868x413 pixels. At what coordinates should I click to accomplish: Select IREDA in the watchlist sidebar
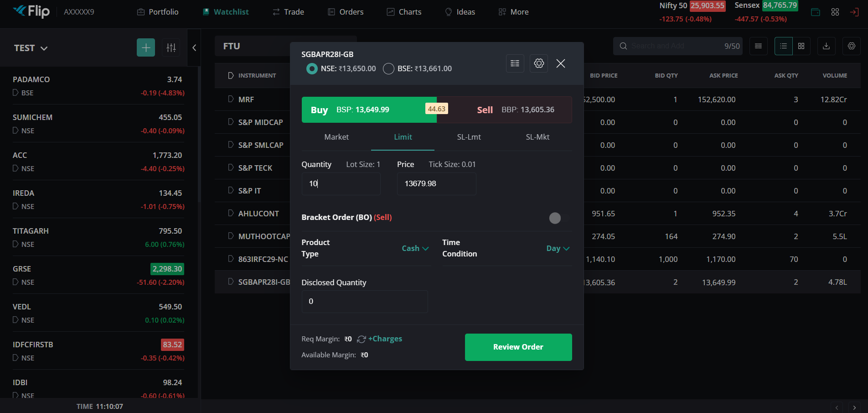[98, 199]
